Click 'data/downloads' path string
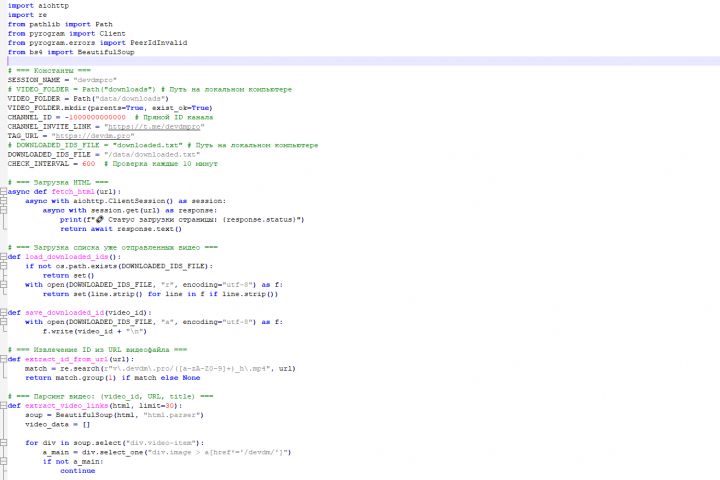The width and height of the screenshot is (720, 480). (130, 99)
